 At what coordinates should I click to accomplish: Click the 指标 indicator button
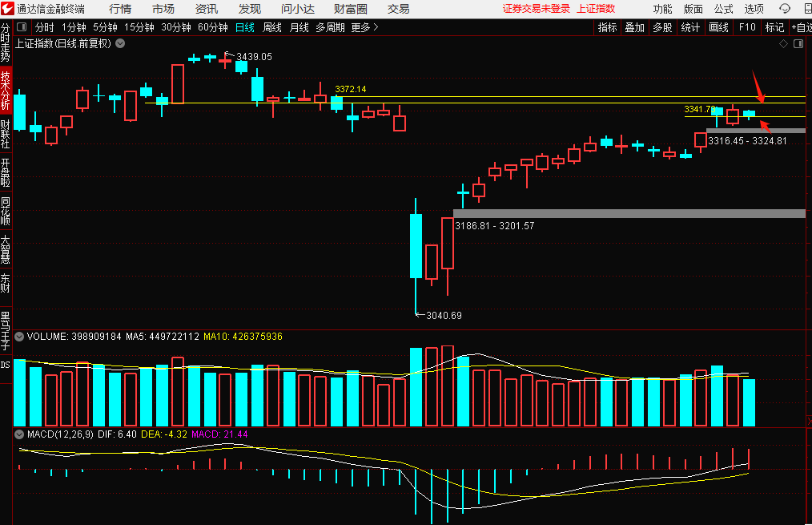608,27
